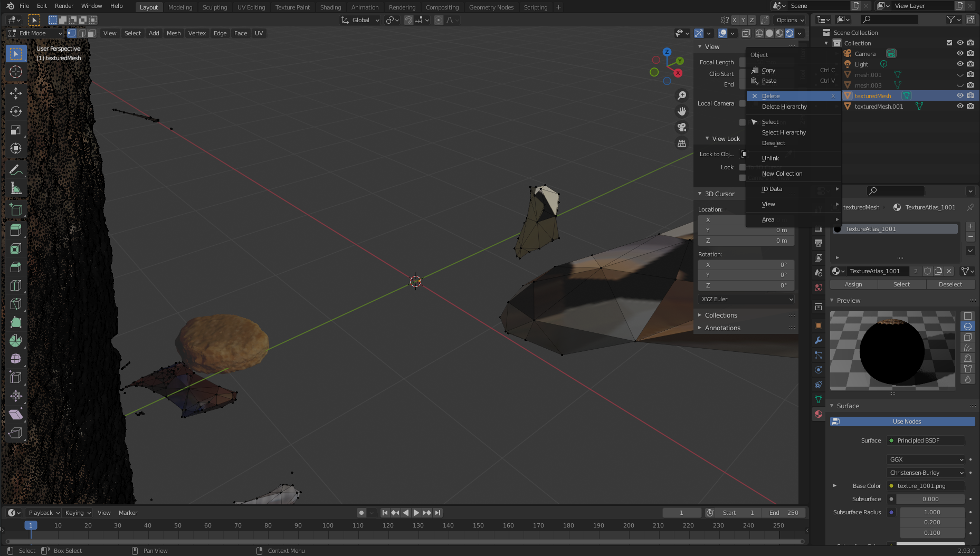Open the Edit Mode selector dropdown

[35, 33]
